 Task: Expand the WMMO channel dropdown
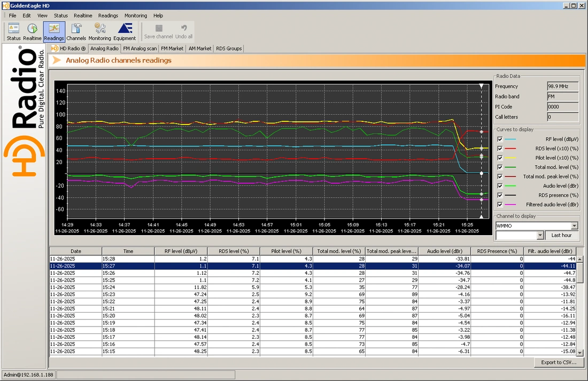575,226
